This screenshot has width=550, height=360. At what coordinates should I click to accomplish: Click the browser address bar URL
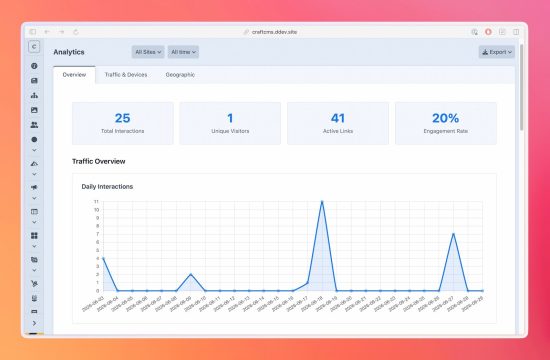tap(274, 32)
